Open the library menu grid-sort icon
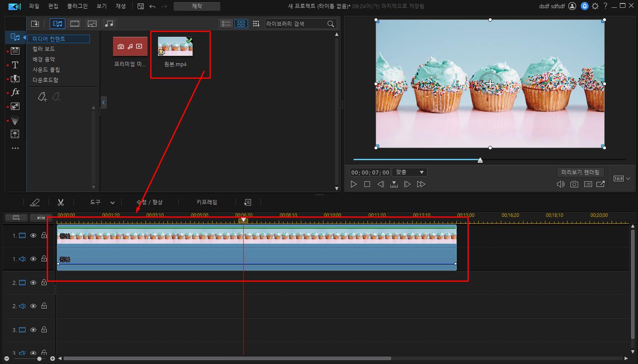This screenshot has height=364, width=638. pyautogui.click(x=256, y=24)
